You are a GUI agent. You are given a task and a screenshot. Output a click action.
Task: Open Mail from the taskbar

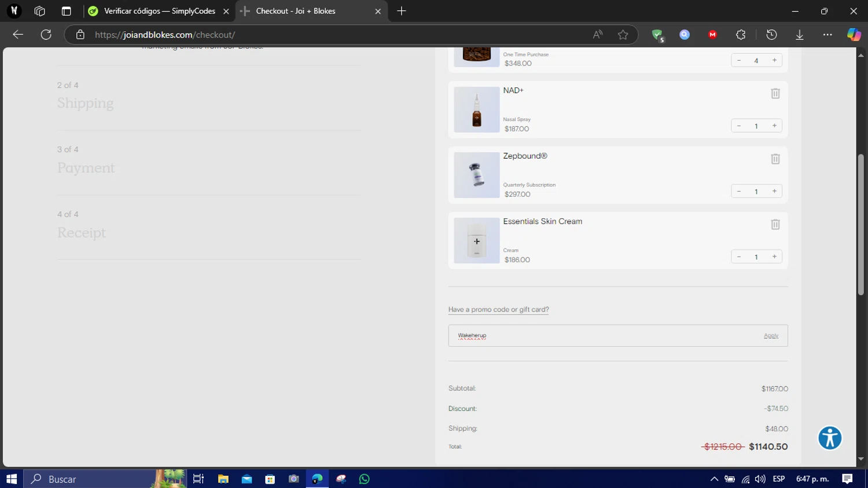coord(247,479)
